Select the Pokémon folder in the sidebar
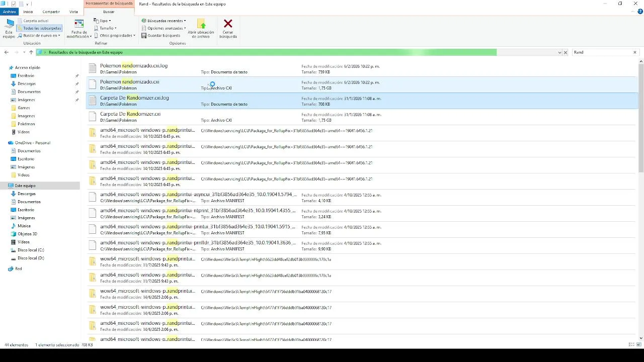Viewport: 644px width, 362px height. pos(26,124)
